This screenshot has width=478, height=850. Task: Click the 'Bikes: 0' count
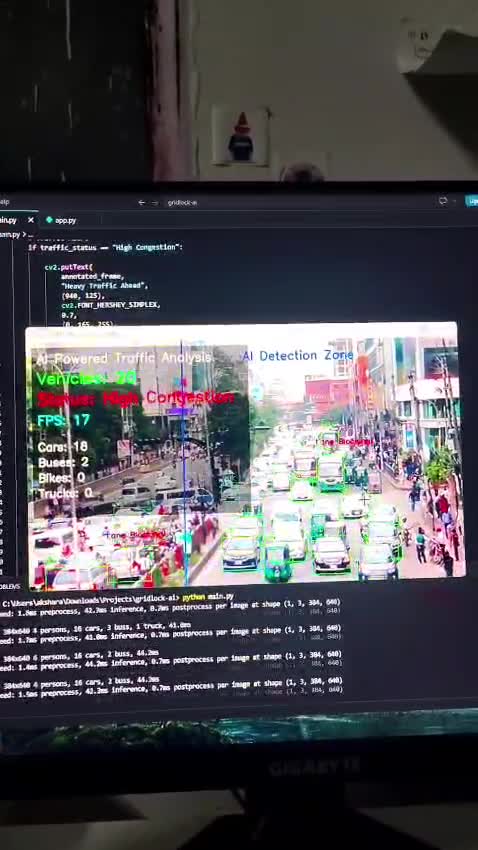(x=61, y=478)
